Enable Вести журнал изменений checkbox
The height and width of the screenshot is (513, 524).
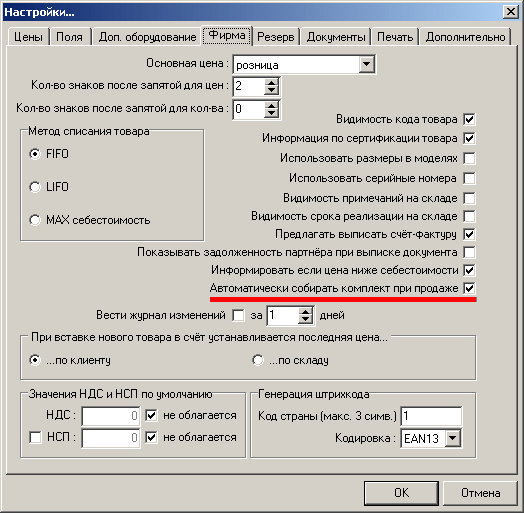[238, 315]
